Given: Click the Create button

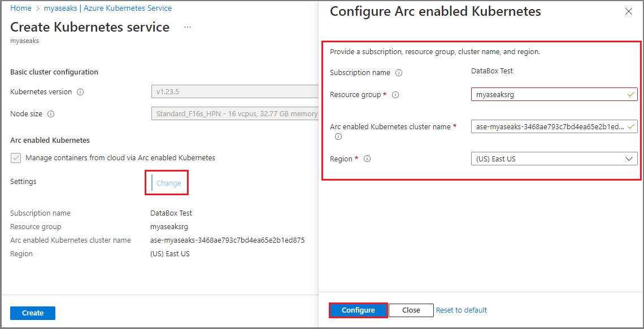Looking at the screenshot, I should [32, 313].
